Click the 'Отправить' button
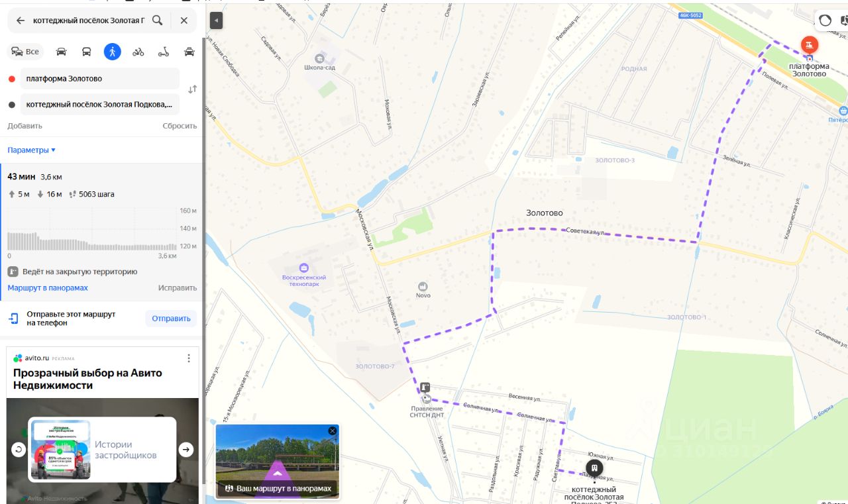 [x=171, y=319]
